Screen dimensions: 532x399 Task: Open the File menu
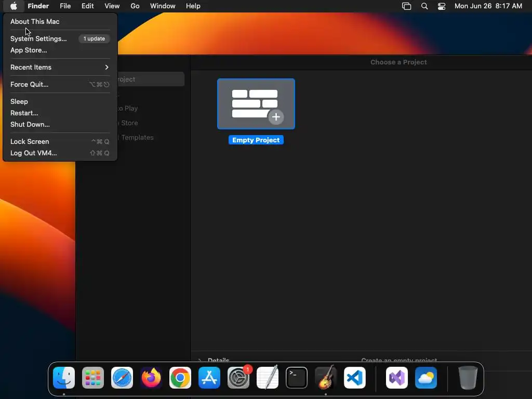pyautogui.click(x=65, y=6)
